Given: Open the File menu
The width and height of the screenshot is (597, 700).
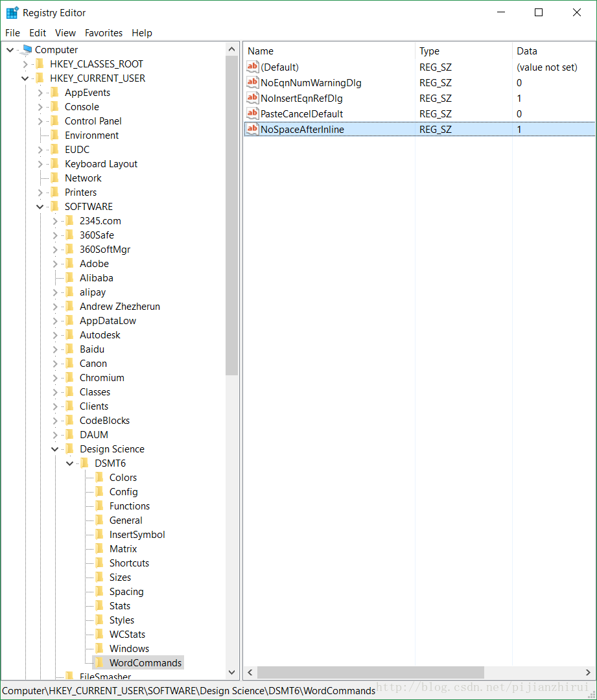Looking at the screenshot, I should 12,32.
